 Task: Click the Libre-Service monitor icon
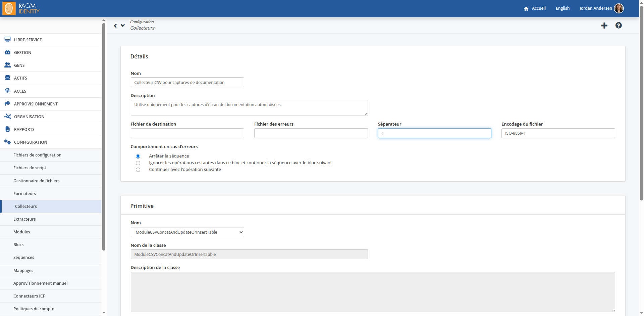pyautogui.click(x=7, y=40)
